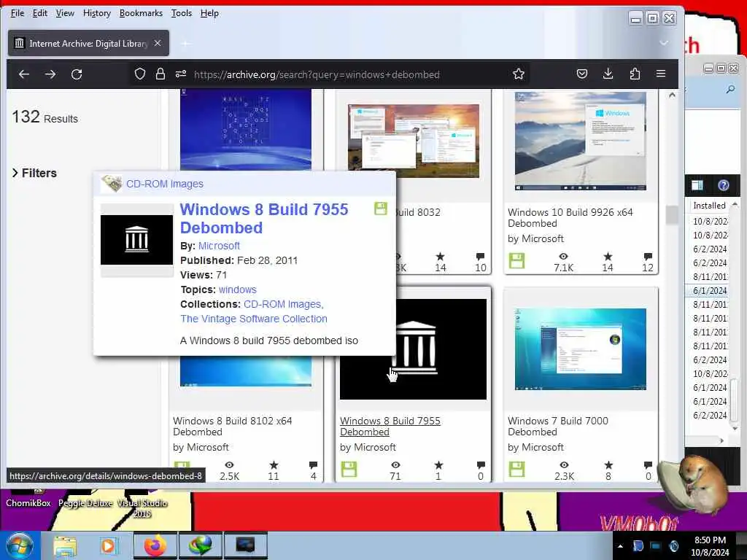Open the Tools menu
This screenshot has width=747, height=560.
tap(182, 13)
